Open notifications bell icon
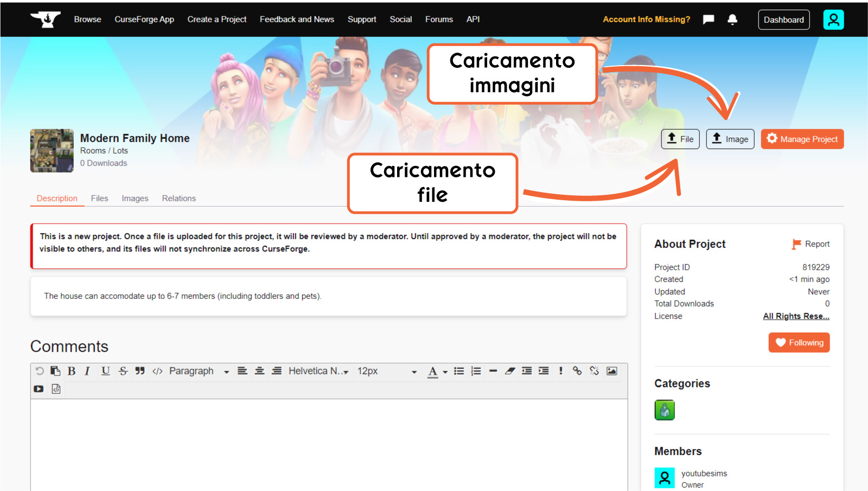The image size is (868, 491). pyautogui.click(x=732, y=20)
